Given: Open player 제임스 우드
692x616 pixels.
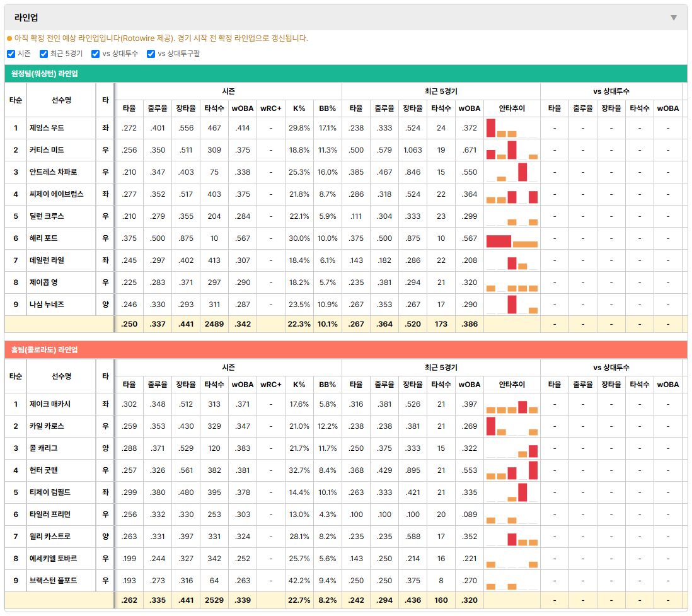Looking at the screenshot, I should tap(47, 128).
